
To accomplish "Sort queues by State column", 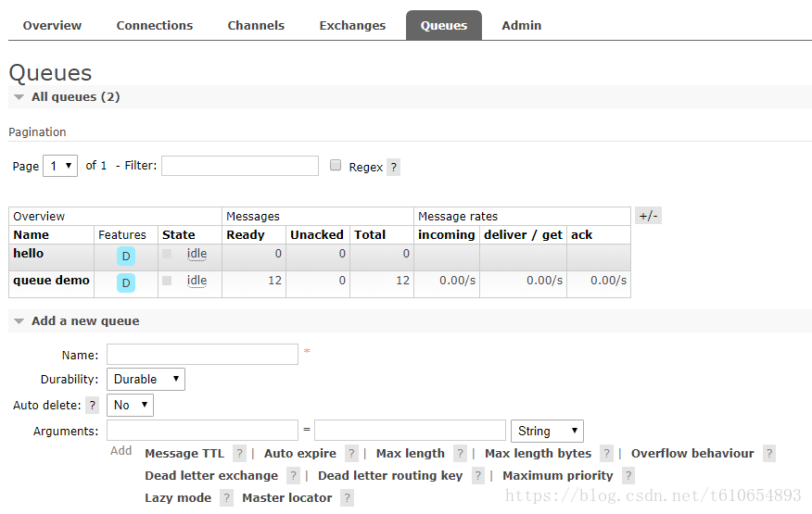I will pos(179,235).
